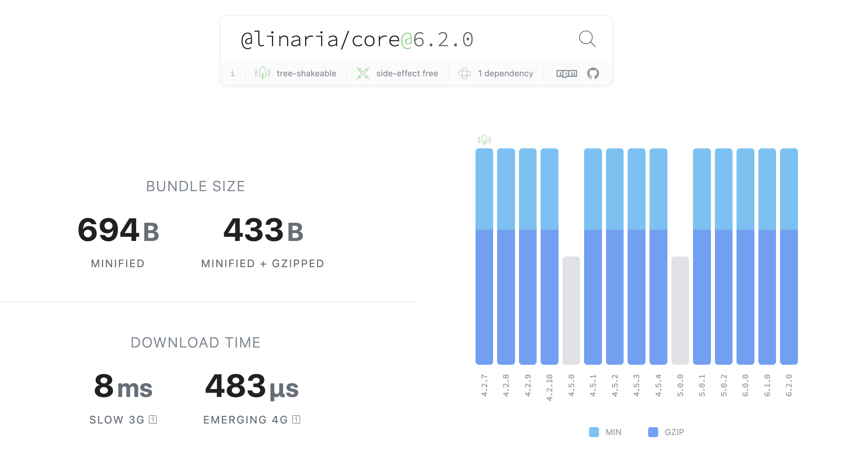Click the MIN legend color swatch
The width and height of the screenshot is (868, 462).
pyautogui.click(x=594, y=432)
